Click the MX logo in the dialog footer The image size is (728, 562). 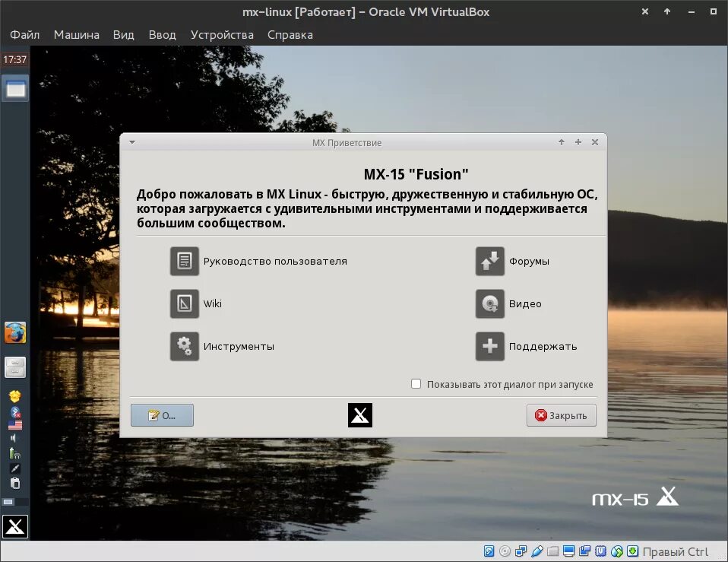pos(360,415)
